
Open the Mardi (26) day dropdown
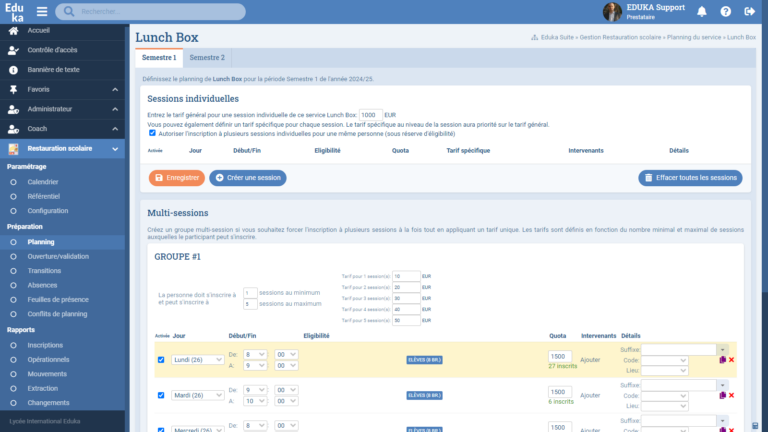(197, 395)
